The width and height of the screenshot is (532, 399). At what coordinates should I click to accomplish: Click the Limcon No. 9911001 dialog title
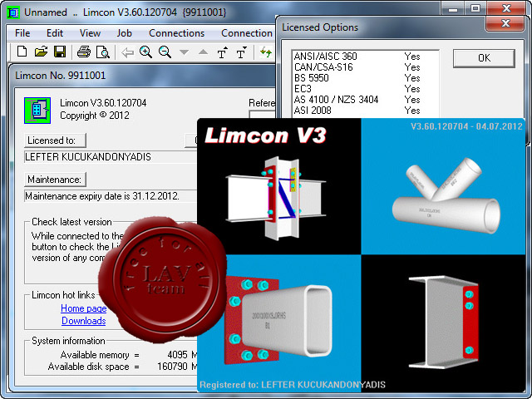[61, 76]
